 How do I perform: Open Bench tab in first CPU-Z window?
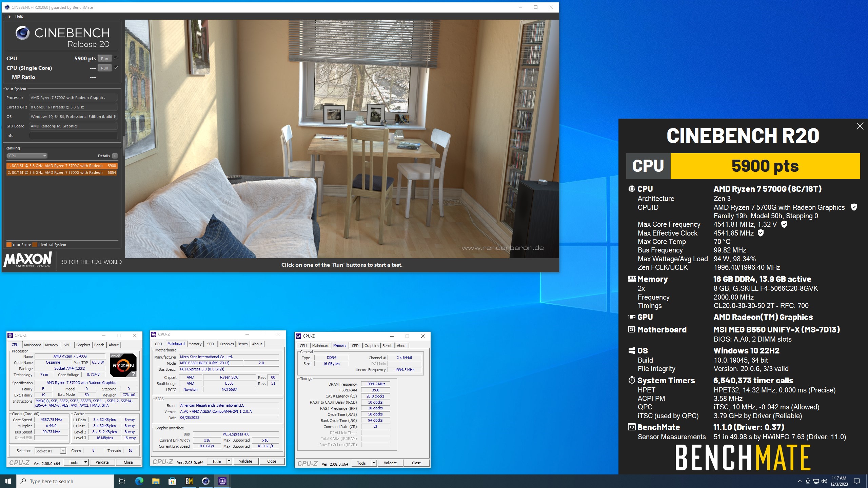[99, 345]
